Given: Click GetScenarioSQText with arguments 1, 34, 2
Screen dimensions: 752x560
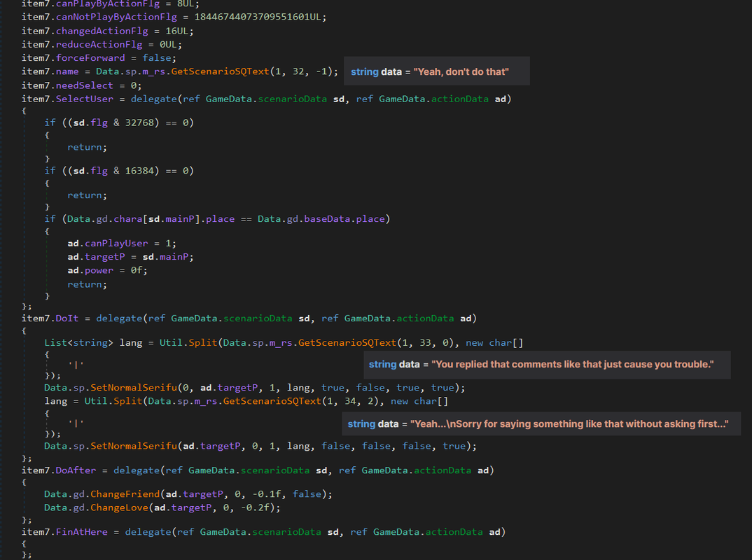Looking at the screenshot, I should [272, 401].
